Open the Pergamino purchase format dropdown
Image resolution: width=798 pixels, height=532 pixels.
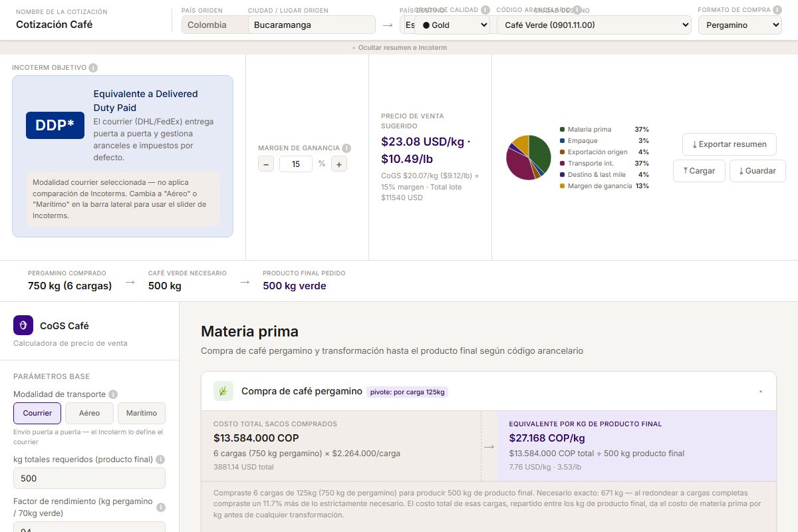pyautogui.click(x=739, y=25)
